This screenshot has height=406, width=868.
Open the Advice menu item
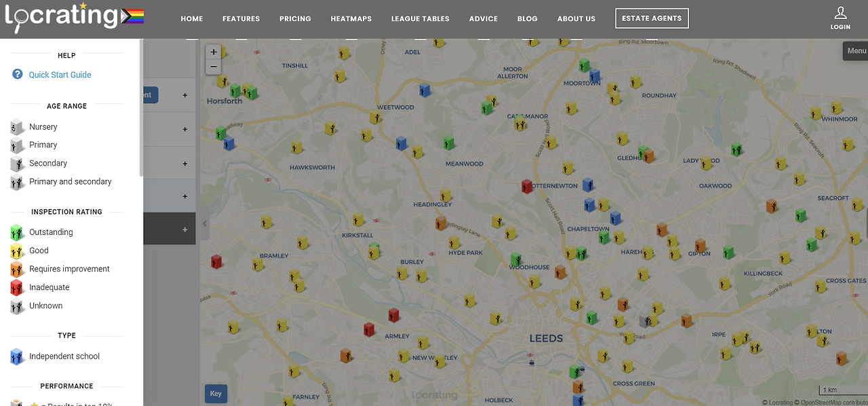[484, 19]
